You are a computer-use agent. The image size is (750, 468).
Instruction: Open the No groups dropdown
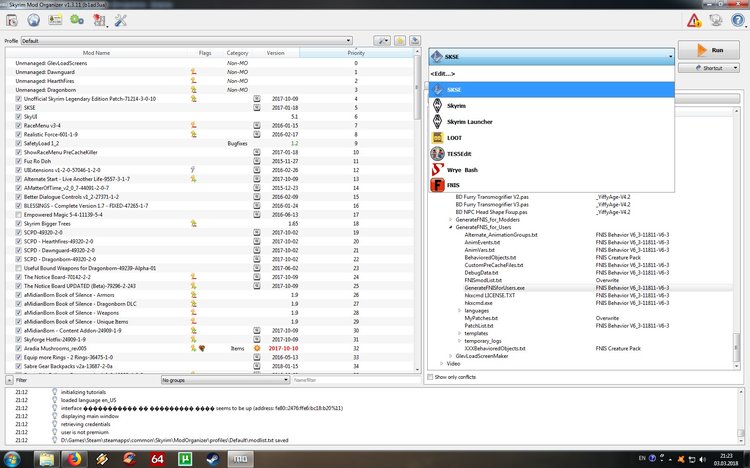coord(225,380)
